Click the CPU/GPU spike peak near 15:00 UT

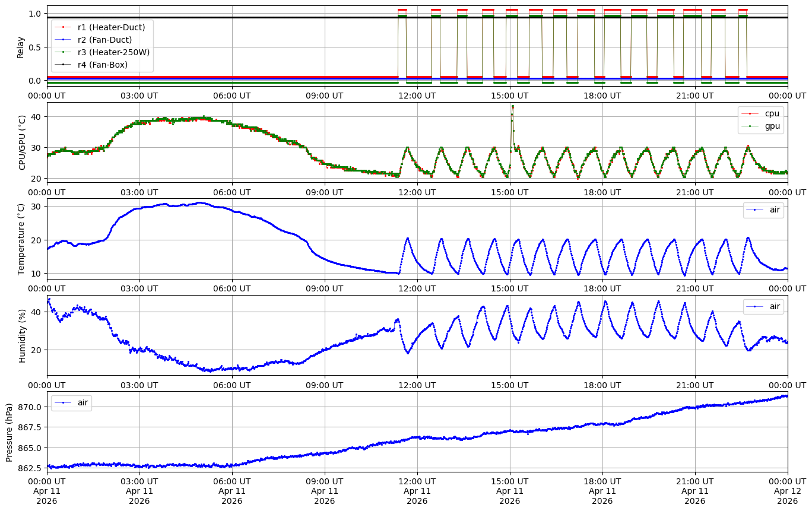(x=512, y=106)
